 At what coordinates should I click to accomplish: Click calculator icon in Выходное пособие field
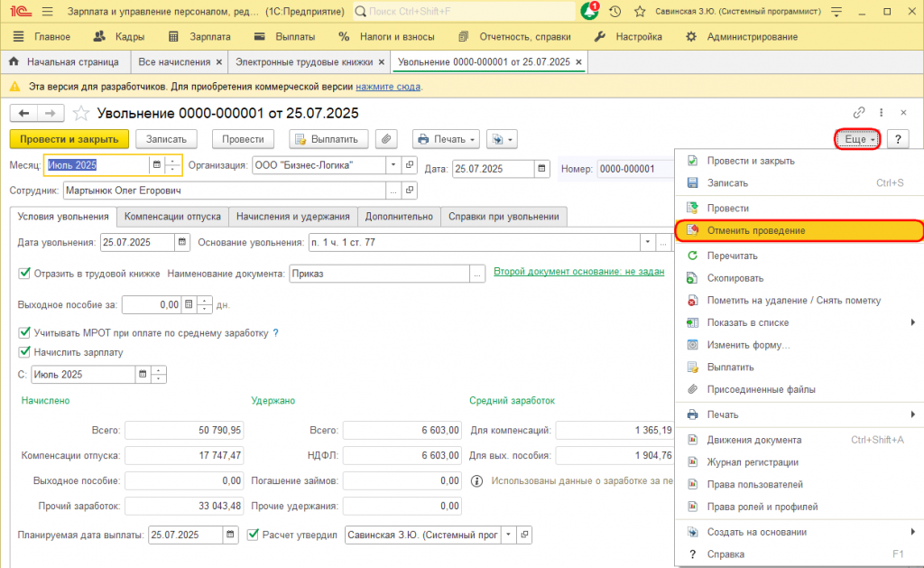pos(189,305)
